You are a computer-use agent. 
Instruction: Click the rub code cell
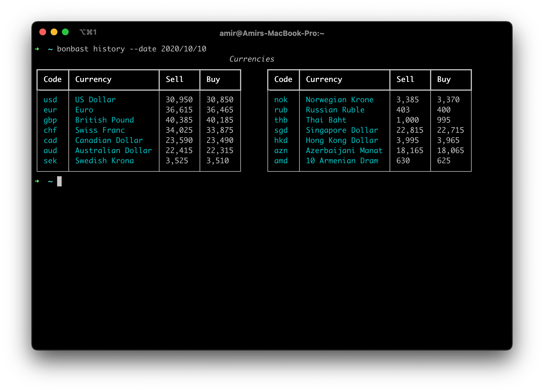tap(281, 110)
